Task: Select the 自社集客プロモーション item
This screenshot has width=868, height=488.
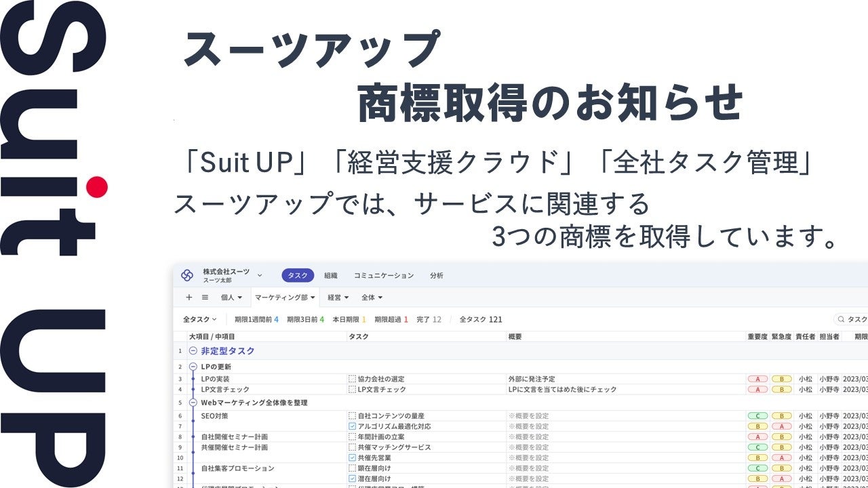Action: 238,468
